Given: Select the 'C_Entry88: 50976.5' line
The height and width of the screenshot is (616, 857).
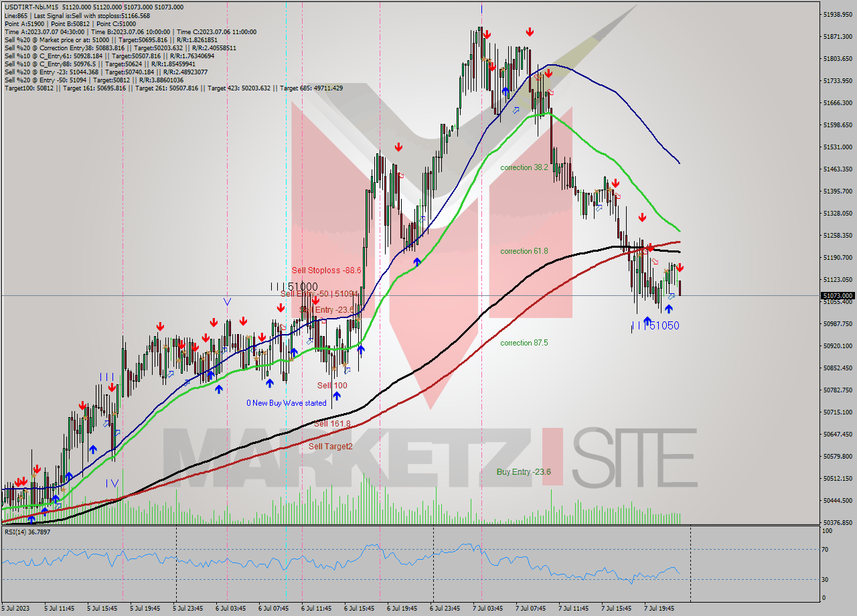Looking at the screenshot, I should click(100, 64).
